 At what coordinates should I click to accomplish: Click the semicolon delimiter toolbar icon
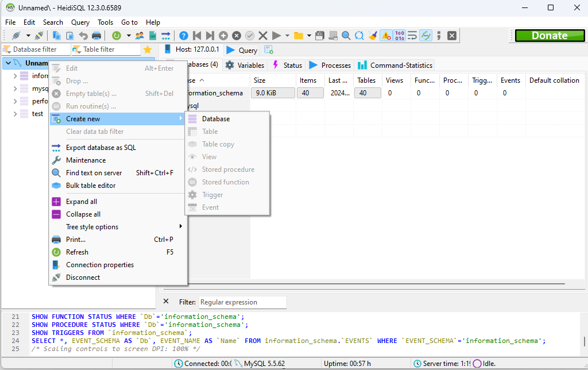tap(439, 36)
